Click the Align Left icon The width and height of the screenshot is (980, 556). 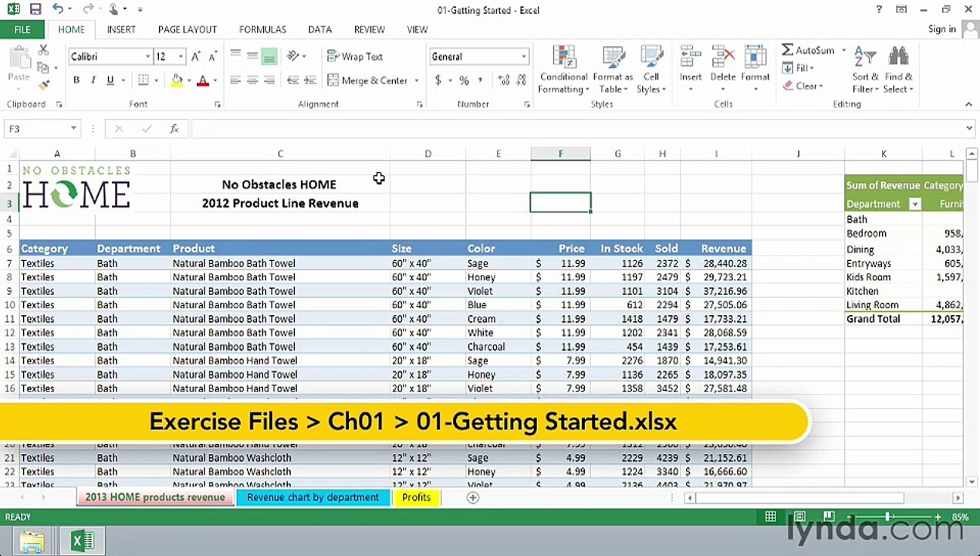click(x=235, y=80)
